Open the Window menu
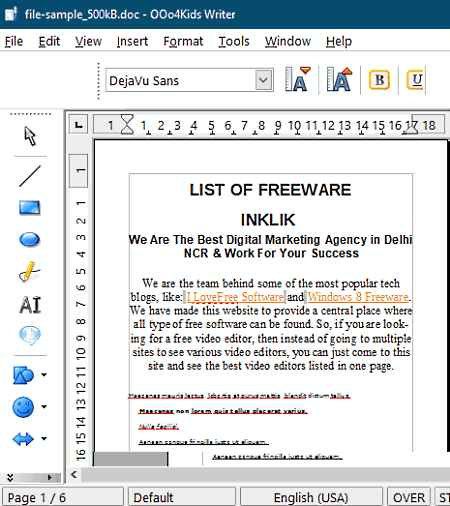The height and width of the screenshot is (506, 450). pyautogui.click(x=288, y=41)
